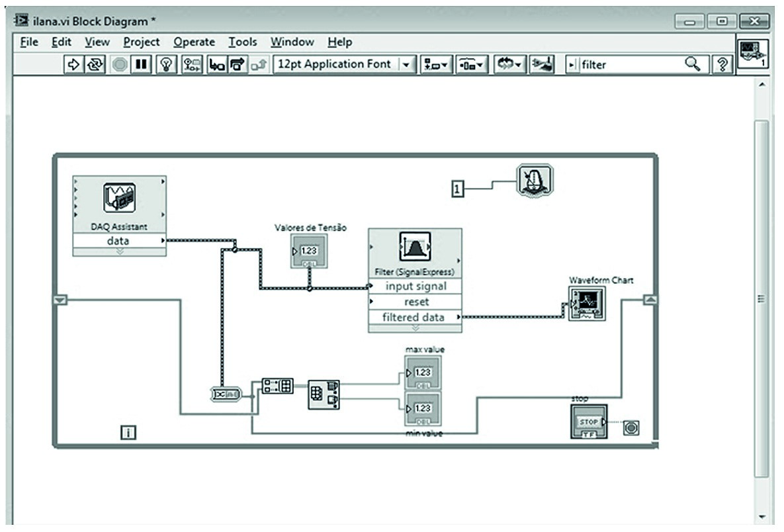Open the Align Objects dropdown
Viewport: 784px width, 532px height.
435,65
